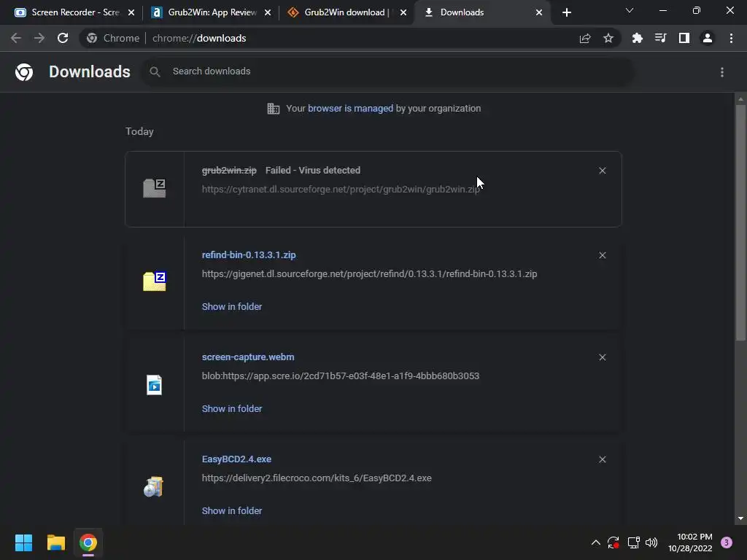Screen dimensions: 747x560
Task: Click the browser forward arrow
Action: click(x=39, y=38)
